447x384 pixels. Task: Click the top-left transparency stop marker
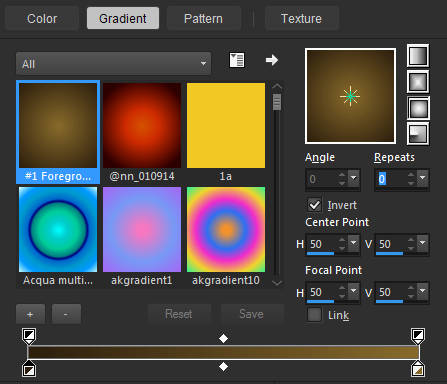tap(29, 336)
